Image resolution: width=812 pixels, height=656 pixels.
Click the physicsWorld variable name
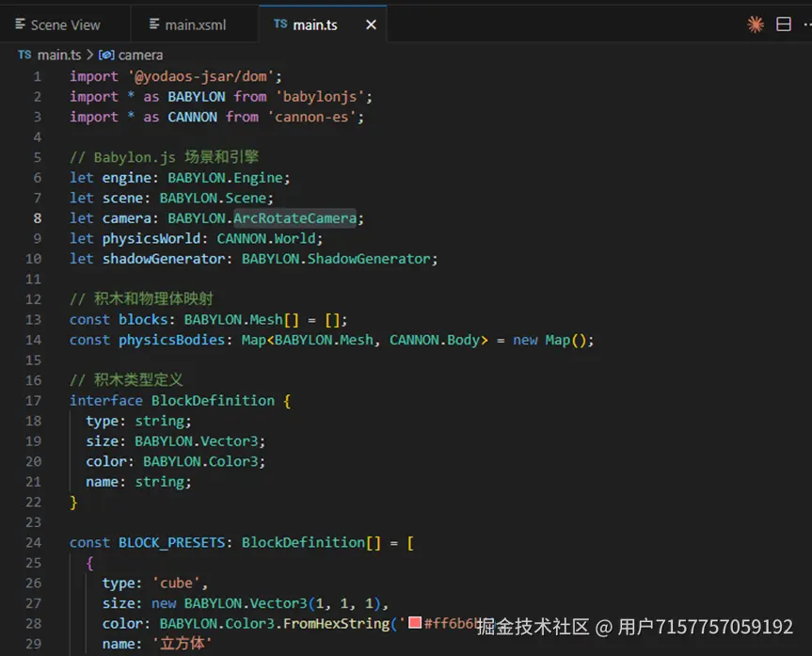(151, 238)
